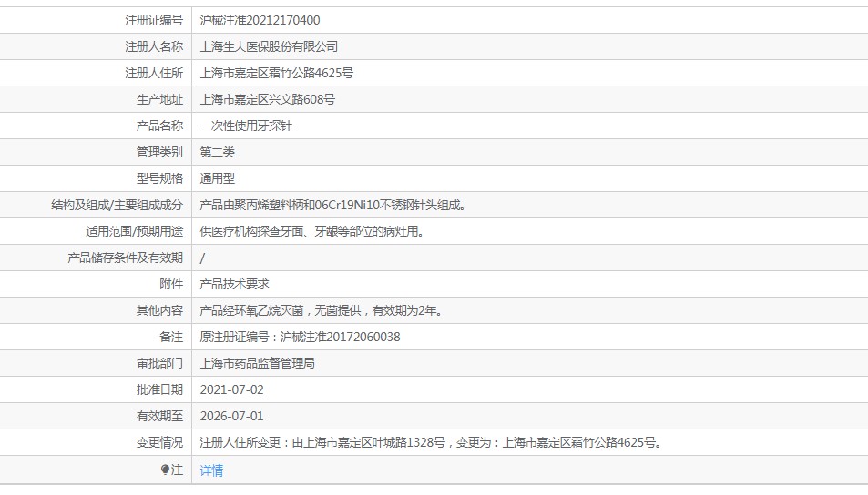Select the intended use text 供医疗机构探查牙面
Viewport: 868px width, 495px height.
[314, 231]
